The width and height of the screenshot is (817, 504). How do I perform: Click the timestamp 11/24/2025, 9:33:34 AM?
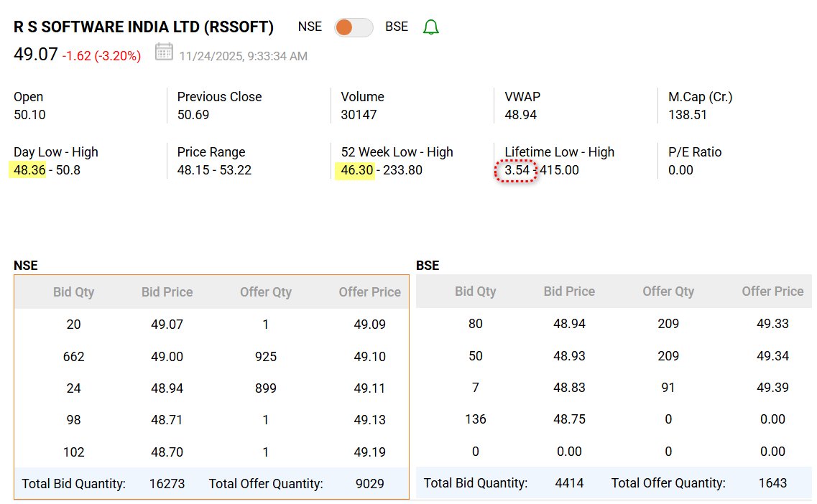pyautogui.click(x=244, y=56)
